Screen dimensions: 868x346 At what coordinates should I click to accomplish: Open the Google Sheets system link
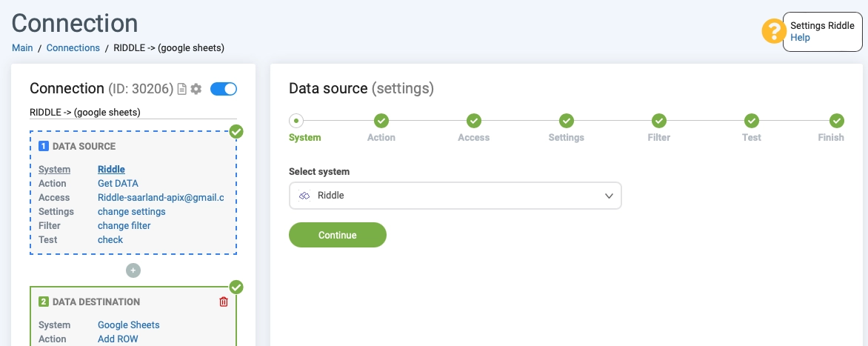tap(128, 325)
